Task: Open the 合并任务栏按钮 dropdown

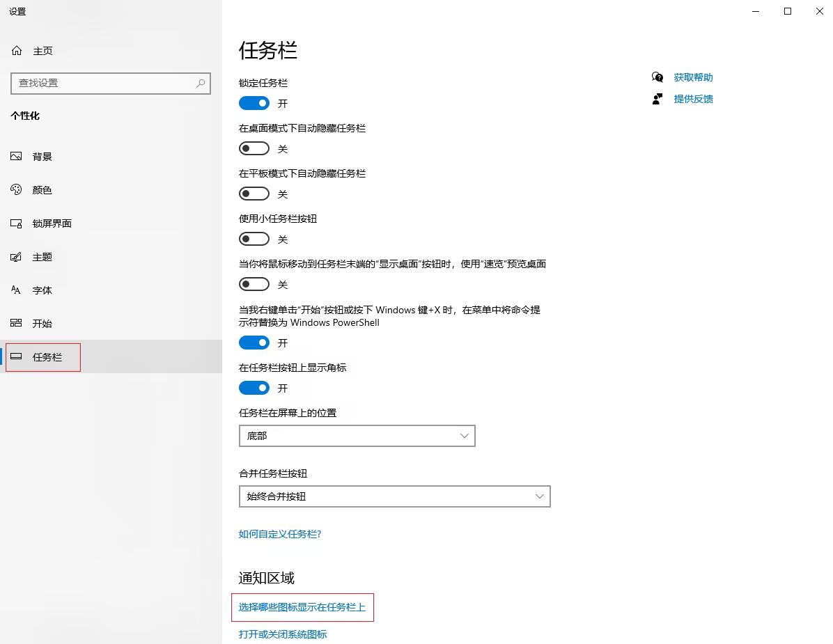Action: [394, 496]
